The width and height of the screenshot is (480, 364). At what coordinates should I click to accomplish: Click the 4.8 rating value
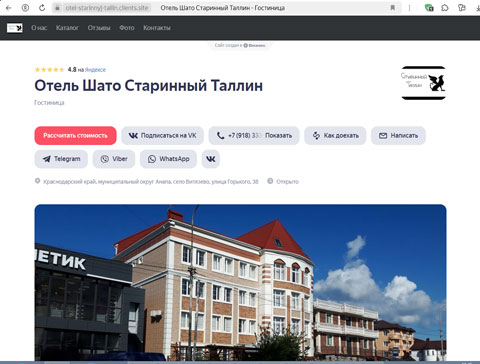72,70
